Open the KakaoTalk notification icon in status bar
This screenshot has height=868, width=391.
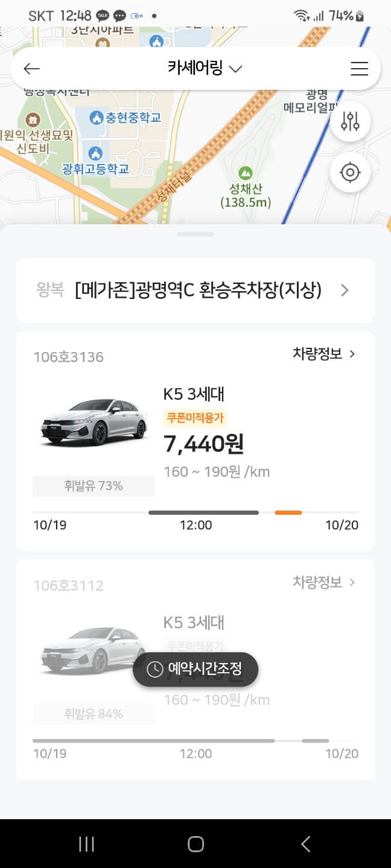pos(101,15)
